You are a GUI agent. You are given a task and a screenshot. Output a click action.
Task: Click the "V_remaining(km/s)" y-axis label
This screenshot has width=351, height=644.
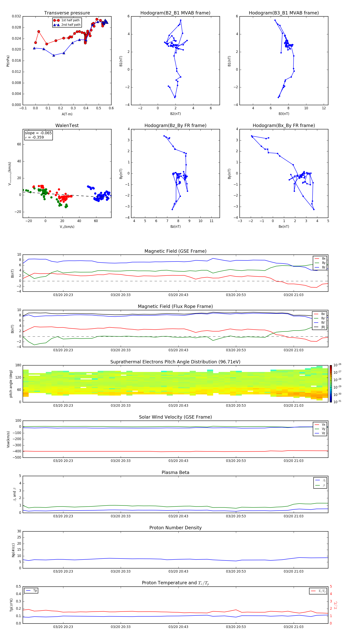pyautogui.click(x=10, y=173)
